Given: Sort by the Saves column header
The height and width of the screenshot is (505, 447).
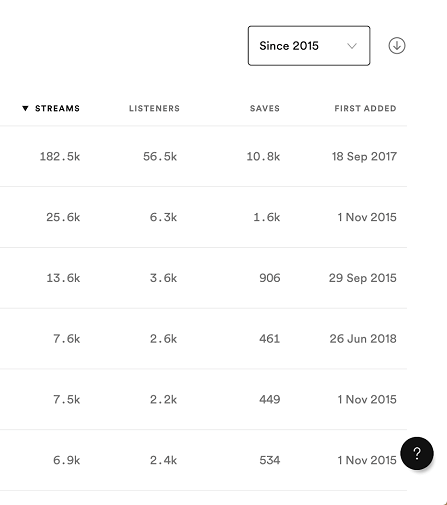Looking at the screenshot, I should coord(265,108).
